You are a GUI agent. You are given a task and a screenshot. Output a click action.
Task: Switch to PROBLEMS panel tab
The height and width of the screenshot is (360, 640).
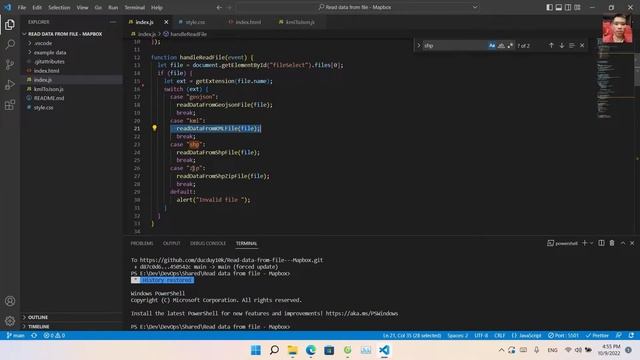point(142,243)
